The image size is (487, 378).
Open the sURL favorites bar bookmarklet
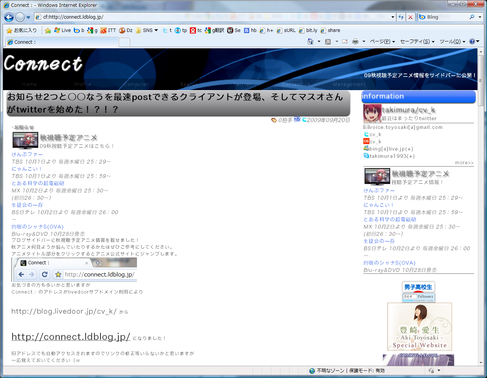click(286, 30)
